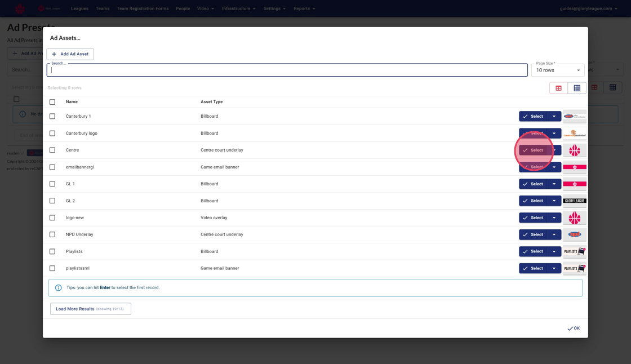Viewport: 631px width, 364px height.
Task: Open the Canterbury 1 asset thumbnail
Action: [x=574, y=117]
